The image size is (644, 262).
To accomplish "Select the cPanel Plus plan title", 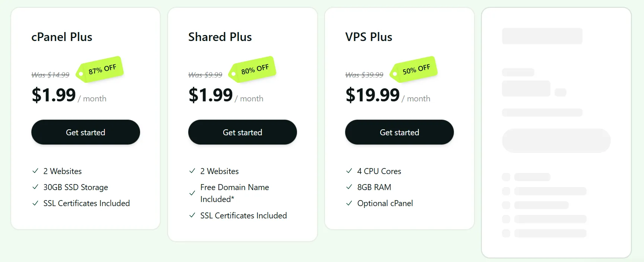I will (62, 37).
